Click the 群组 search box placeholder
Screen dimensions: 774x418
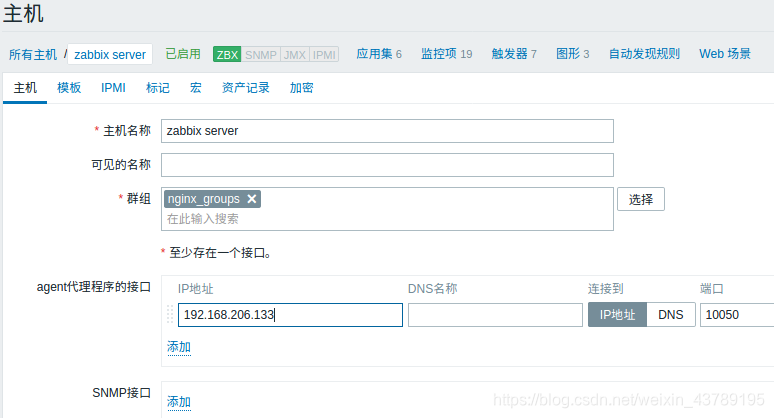(202, 219)
